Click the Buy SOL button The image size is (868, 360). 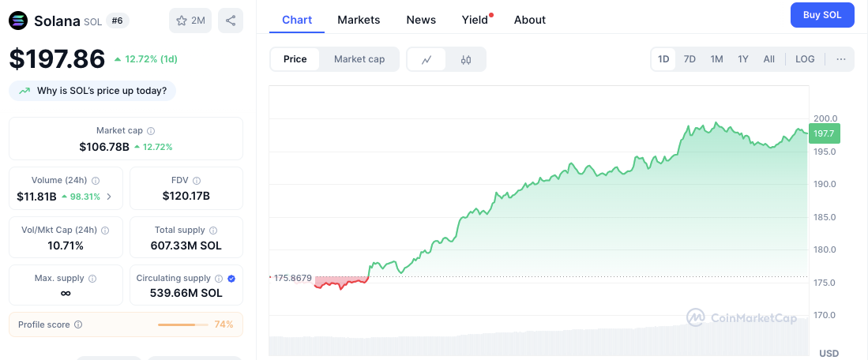pos(823,15)
